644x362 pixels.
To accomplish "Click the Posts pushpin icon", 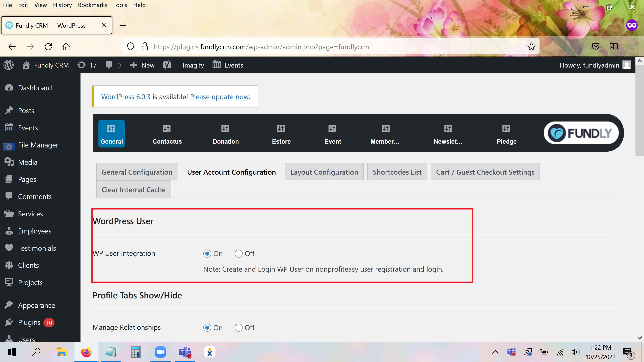I will [9, 110].
